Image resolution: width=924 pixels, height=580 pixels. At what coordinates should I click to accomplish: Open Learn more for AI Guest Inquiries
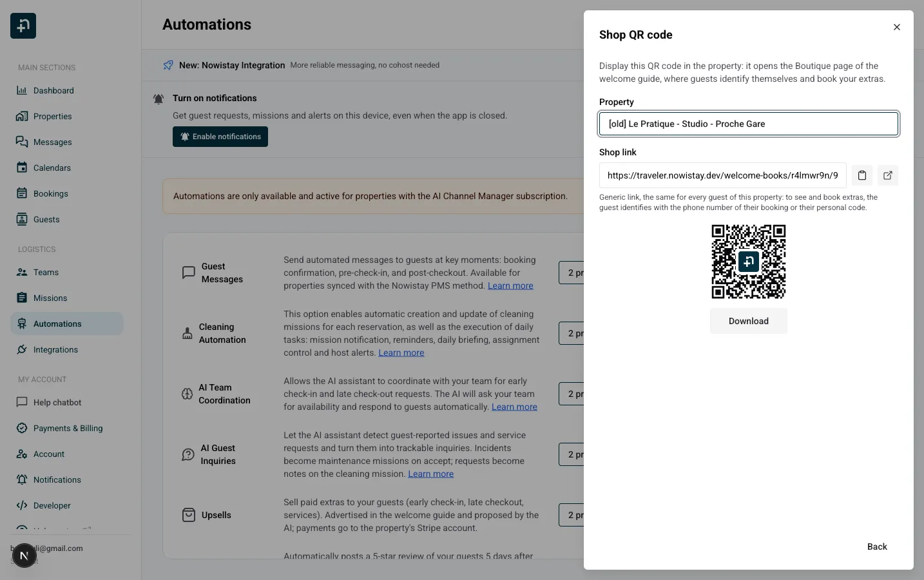tap(431, 474)
